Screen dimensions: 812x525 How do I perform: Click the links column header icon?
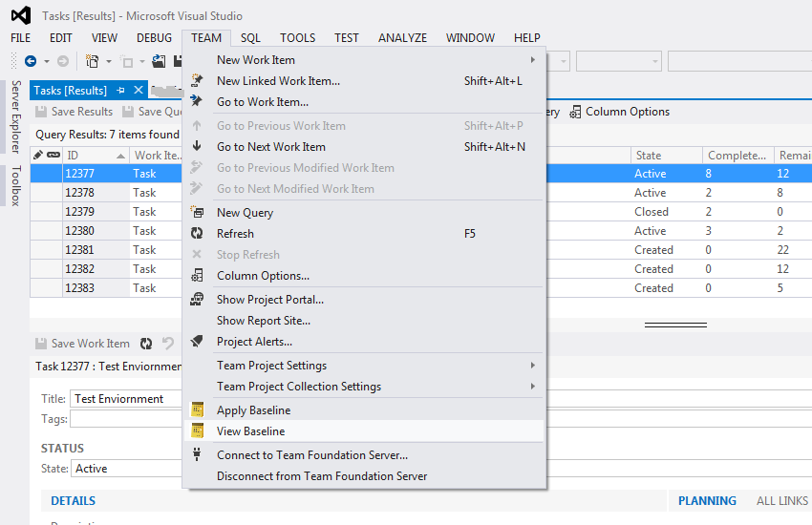(53, 155)
